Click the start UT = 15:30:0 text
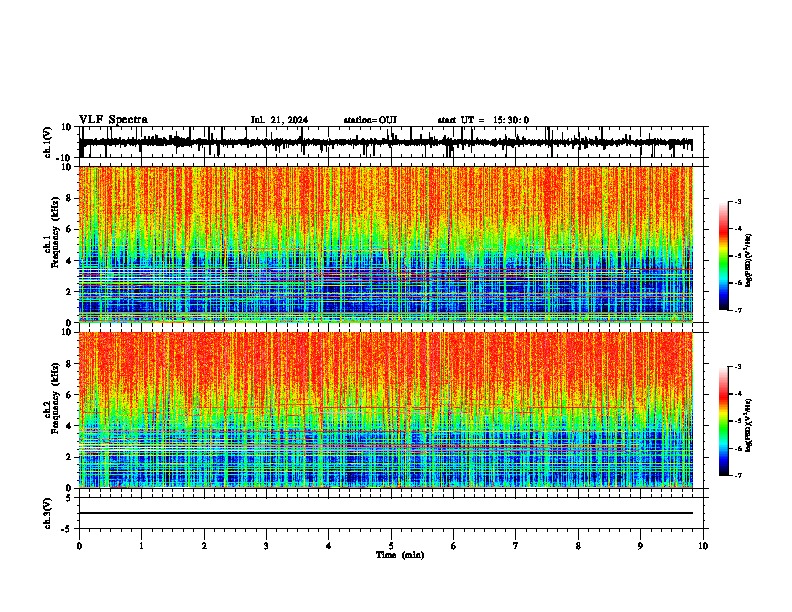Screen dimensions: 792x612 tap(483, 120)
